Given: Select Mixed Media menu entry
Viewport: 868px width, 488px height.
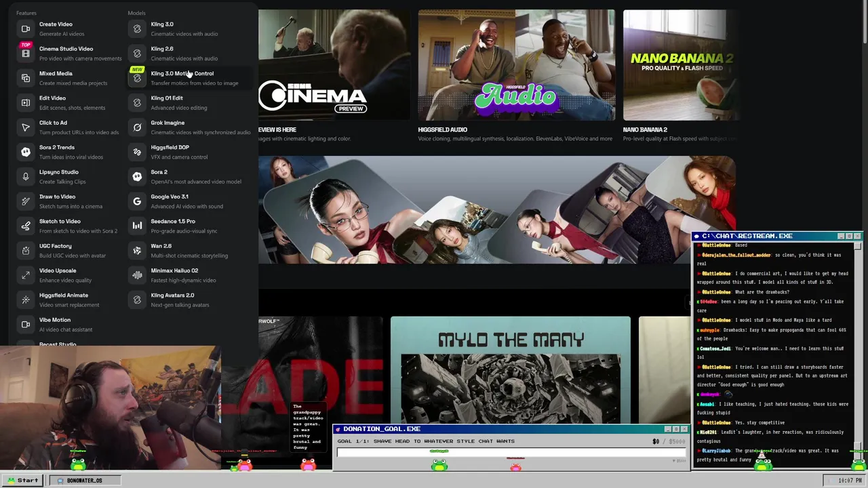Looking at the screenshot, I should click(x=68, y=78).
